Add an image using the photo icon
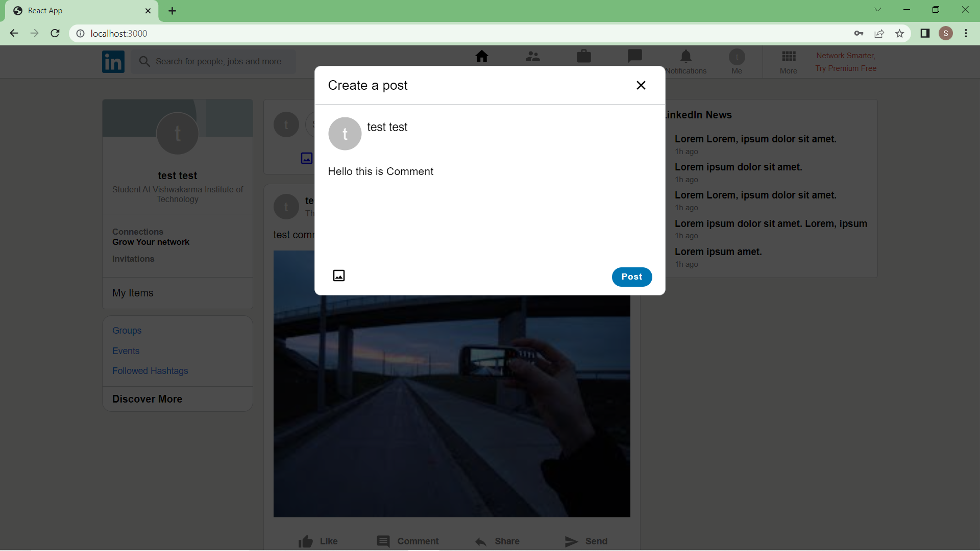Image resolution: width=980 pixels, height=551 pixels. coord(338,275)
